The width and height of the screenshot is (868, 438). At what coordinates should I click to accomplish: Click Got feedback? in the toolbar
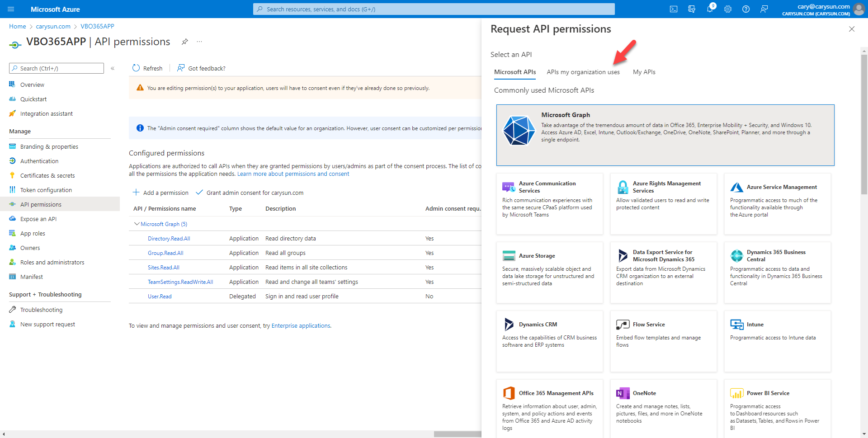pyautogui.click(x=201, y=68)
